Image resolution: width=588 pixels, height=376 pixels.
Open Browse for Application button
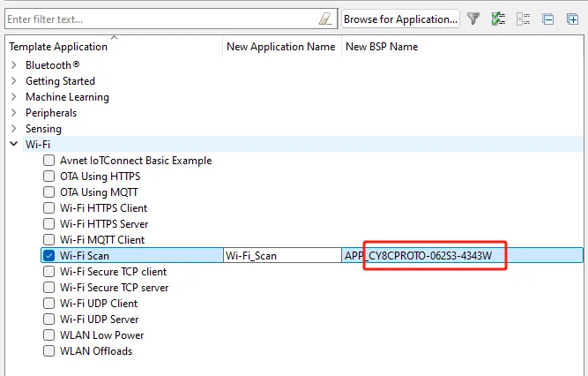coord(400,19)
